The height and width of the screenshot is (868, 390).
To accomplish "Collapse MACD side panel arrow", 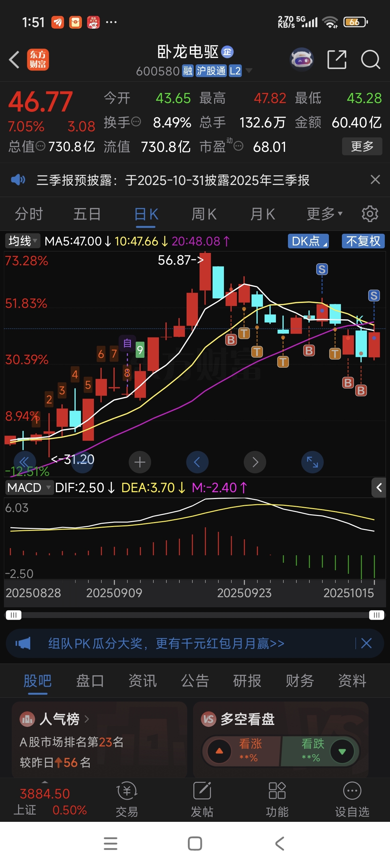I will (379, 488).
